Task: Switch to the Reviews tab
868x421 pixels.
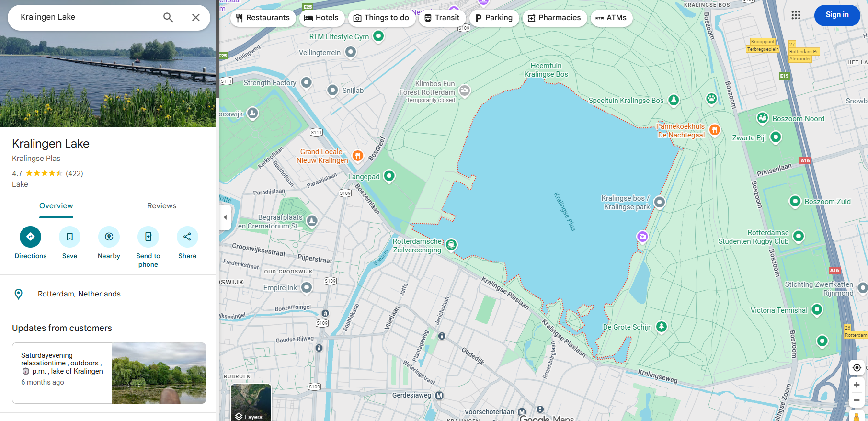Action: (161, 206)
